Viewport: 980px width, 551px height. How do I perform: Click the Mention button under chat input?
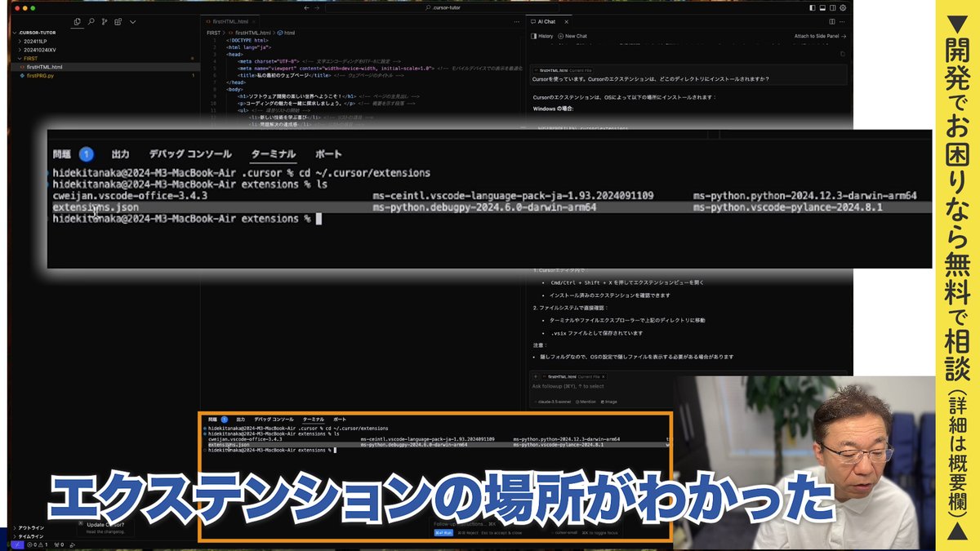(585, 401)
